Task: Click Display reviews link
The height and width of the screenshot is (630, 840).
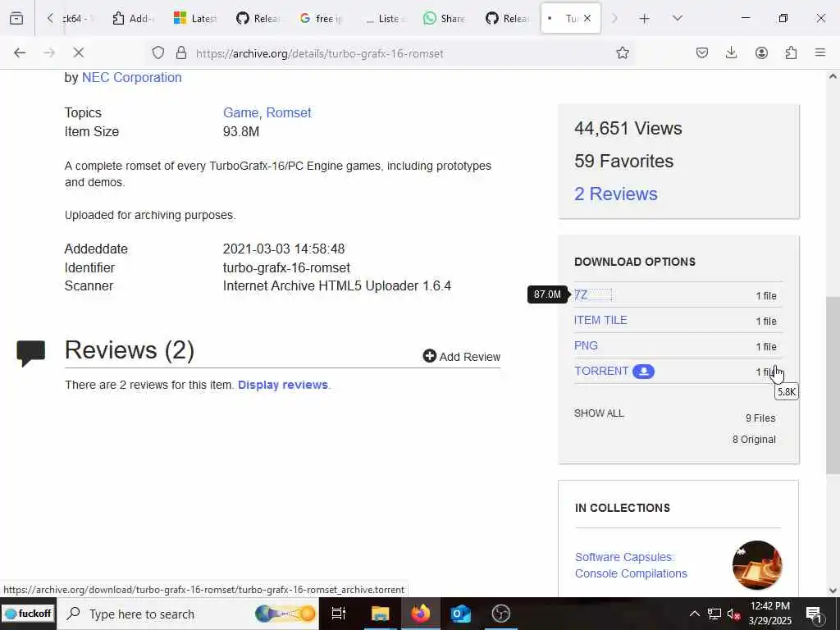Action: point(283,385)
